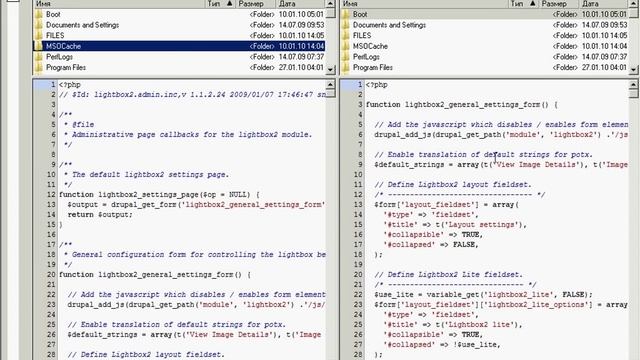Sort right panel by Дата column
This screenshot has height=360, width=640.
pyautogui.click(x=604, y=4)
